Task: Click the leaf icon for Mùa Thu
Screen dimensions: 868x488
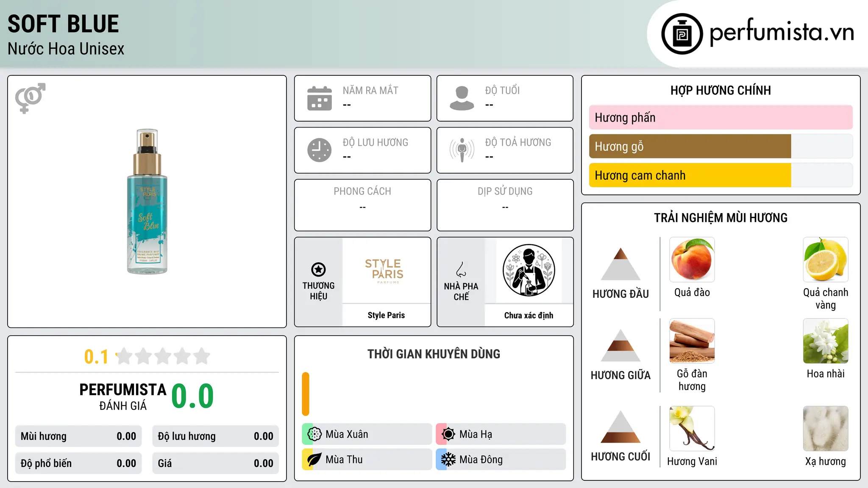Action: [x=314, y=460]
